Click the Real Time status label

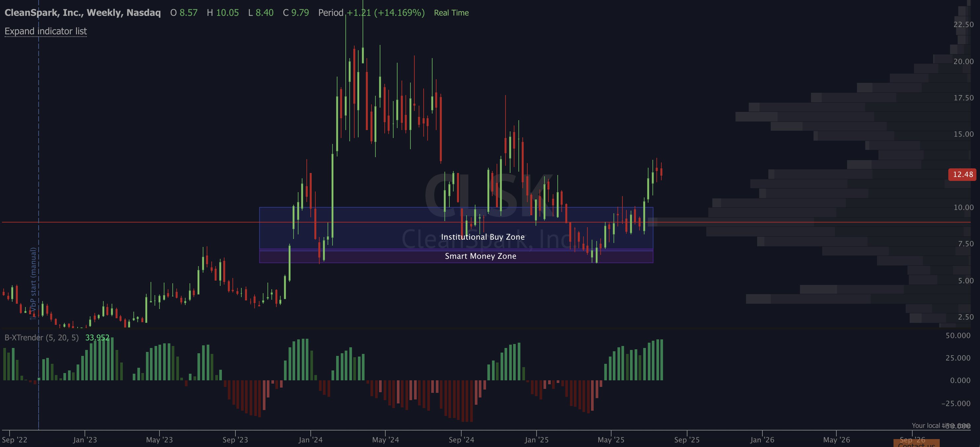[x=451, y=13]
